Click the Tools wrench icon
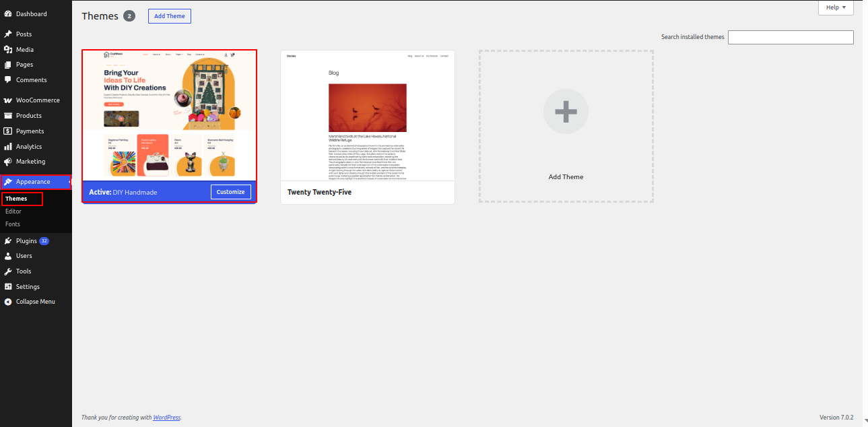The height and width of the screenshot is (427, 868). pos(8,271)
